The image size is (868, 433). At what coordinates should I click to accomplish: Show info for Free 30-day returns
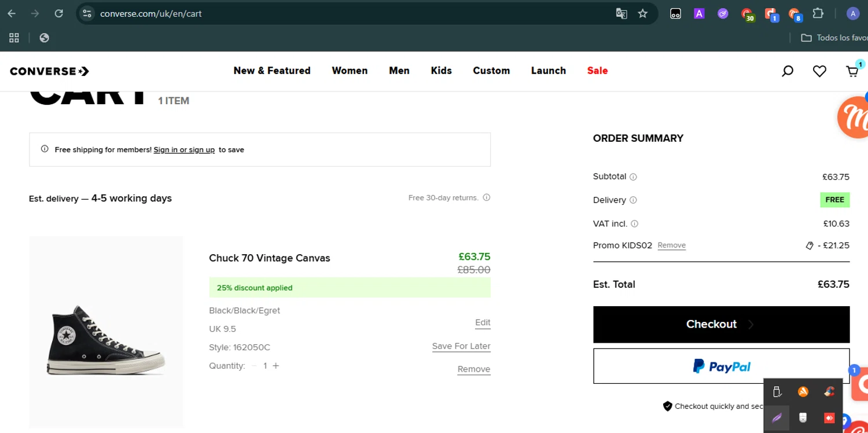(487, 197)
